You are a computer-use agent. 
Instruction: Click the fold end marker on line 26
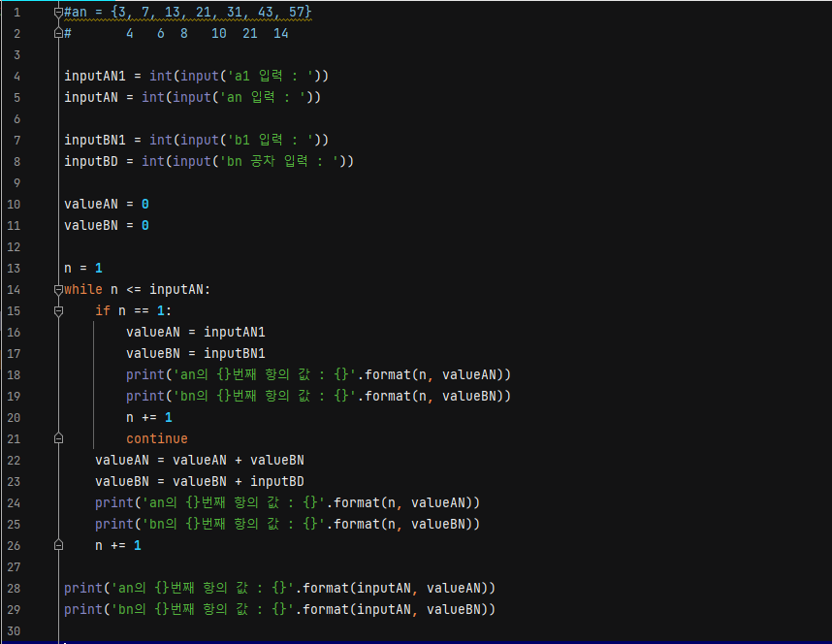click(x=58, y=546)
